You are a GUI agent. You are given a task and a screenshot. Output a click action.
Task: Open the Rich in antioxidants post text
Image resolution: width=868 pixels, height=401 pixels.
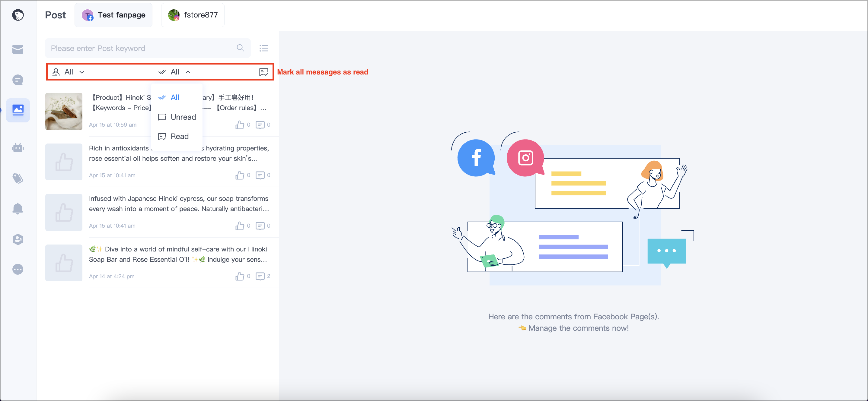(x=179, y=153)
